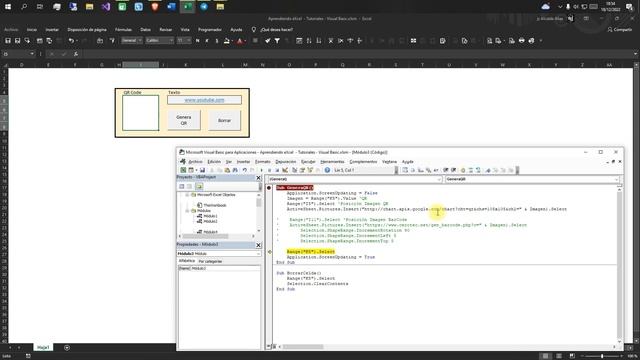Image resolution: width=640 pixels, height=360 pixels.
Task: Toggle the breakpoint dot beside Sub GeneraQR
Action: [269, 188]
